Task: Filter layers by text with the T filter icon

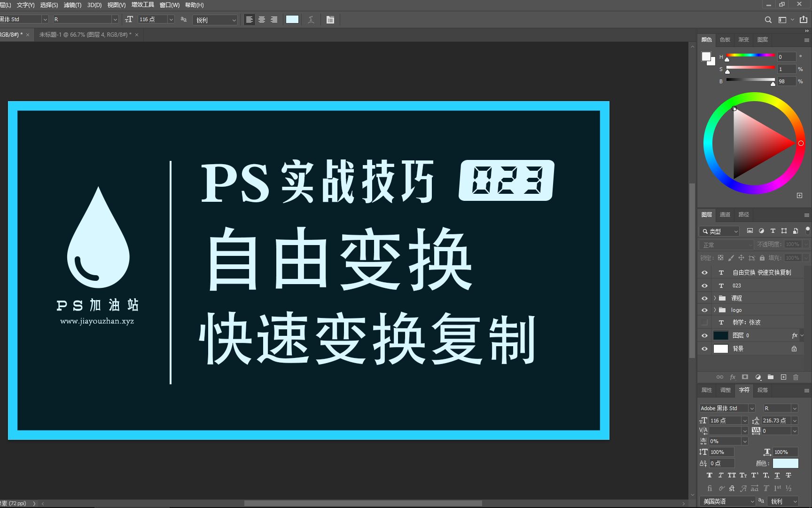Action: click(x=773, y=231)
